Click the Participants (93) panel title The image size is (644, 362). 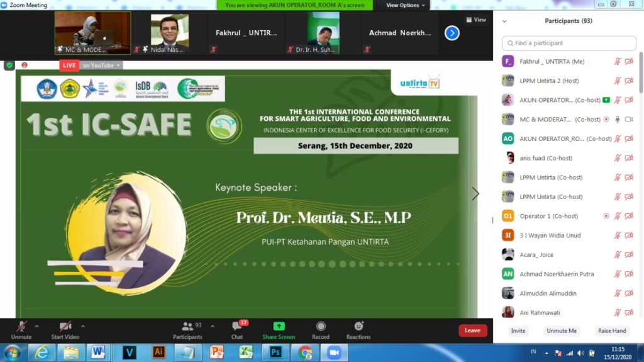569,21
